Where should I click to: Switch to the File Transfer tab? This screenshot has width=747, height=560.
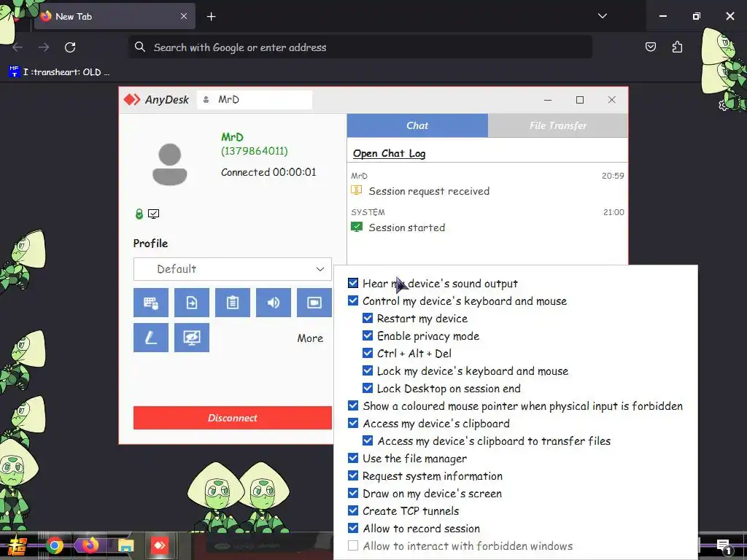(x=558, y=125)
